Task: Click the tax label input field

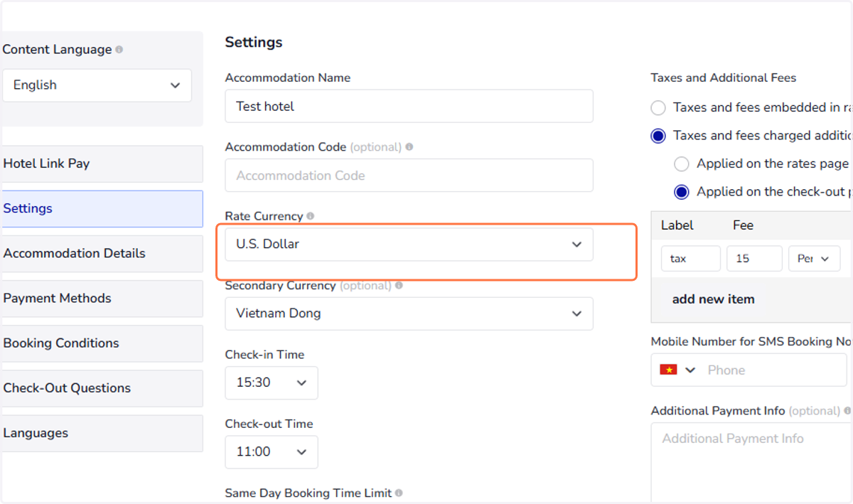Action: coord(690,259)
